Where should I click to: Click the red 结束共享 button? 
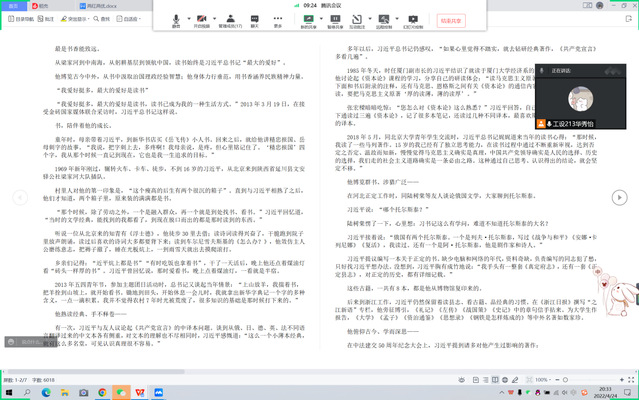(x=451, y=18)
